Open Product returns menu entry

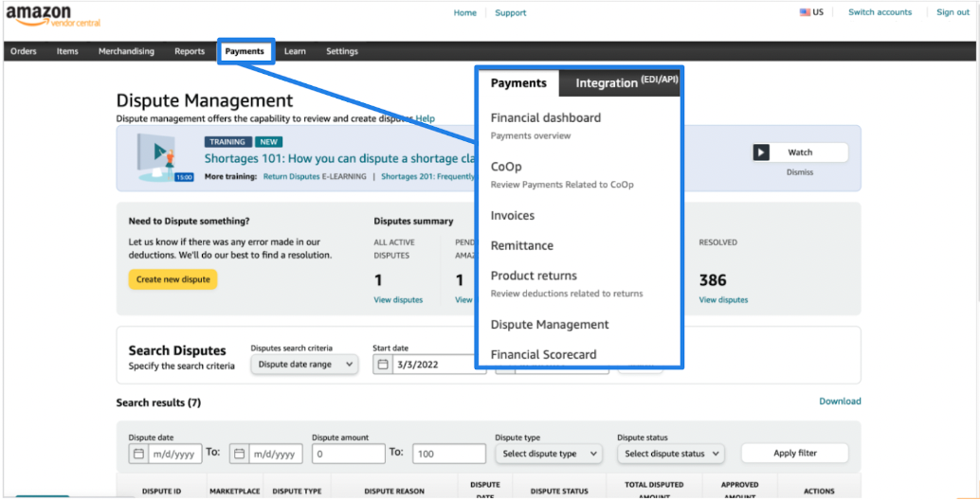tap(534, 276)
